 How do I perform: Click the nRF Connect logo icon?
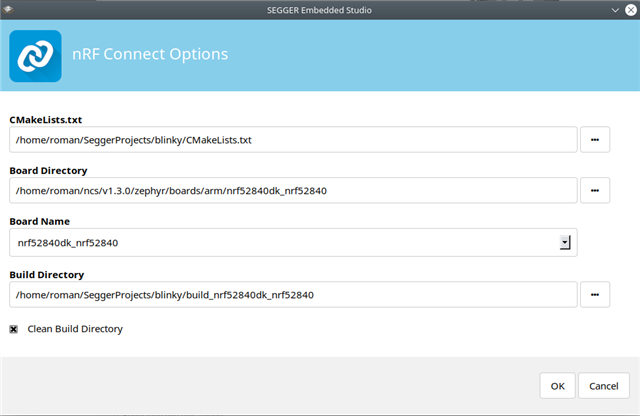click(36, 56)
